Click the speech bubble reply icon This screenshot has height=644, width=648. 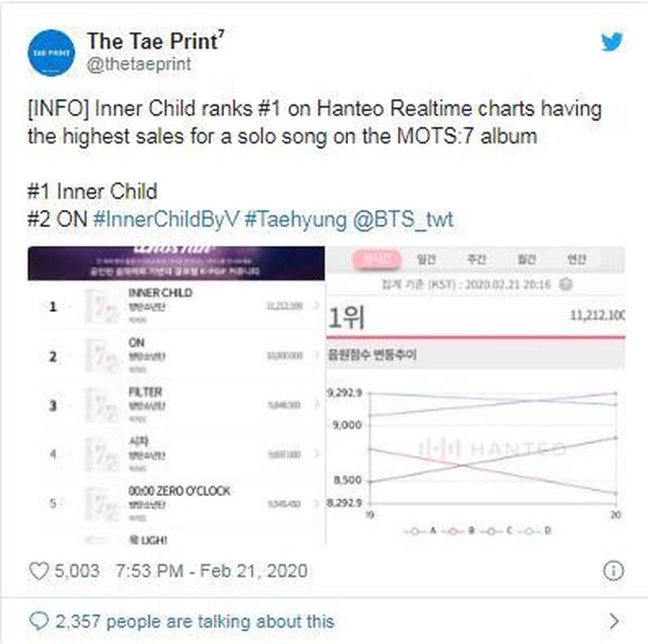click(39, 621)
